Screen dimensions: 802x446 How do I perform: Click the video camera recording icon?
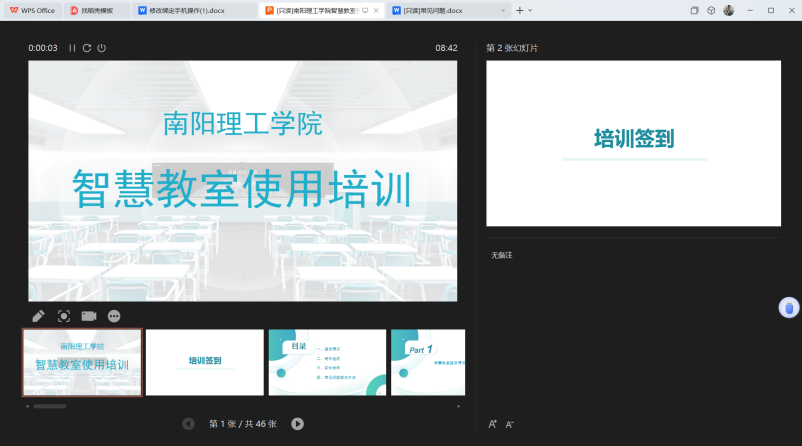pyautogui.click(x=89, y=316)
